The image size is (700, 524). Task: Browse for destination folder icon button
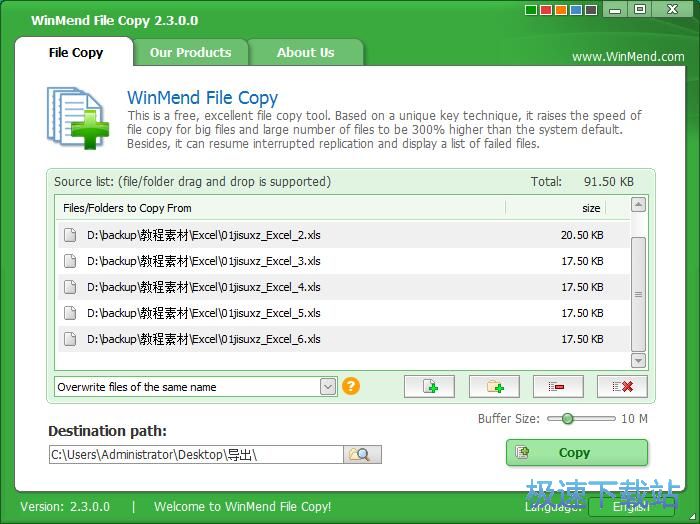click(x=362, y=455)
